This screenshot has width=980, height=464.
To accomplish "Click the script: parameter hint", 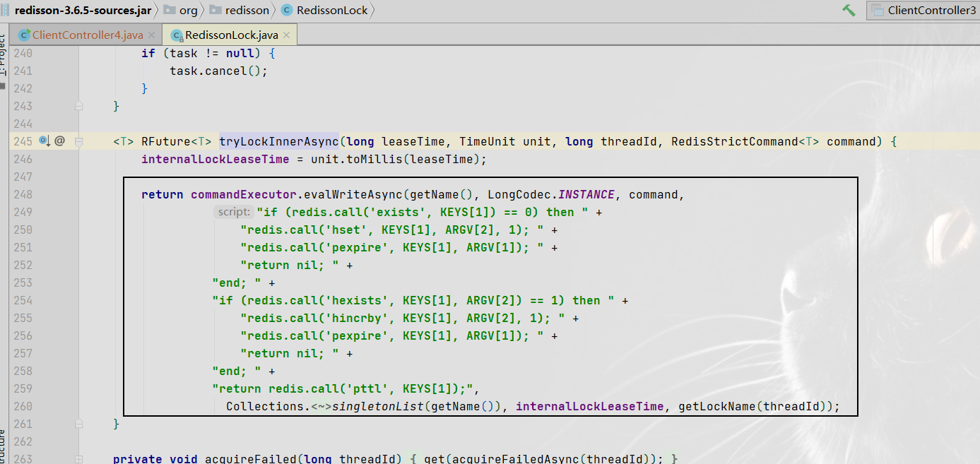I will [234, 212].
